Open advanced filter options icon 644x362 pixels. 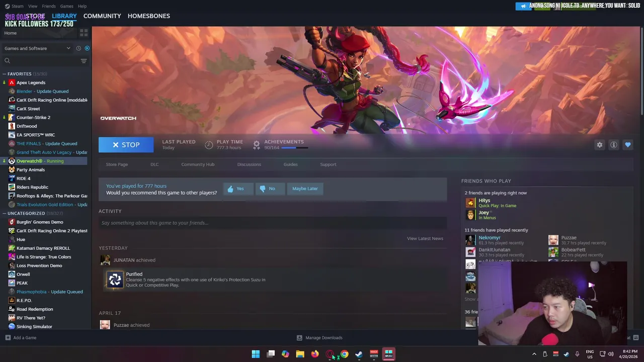[84, 61]
